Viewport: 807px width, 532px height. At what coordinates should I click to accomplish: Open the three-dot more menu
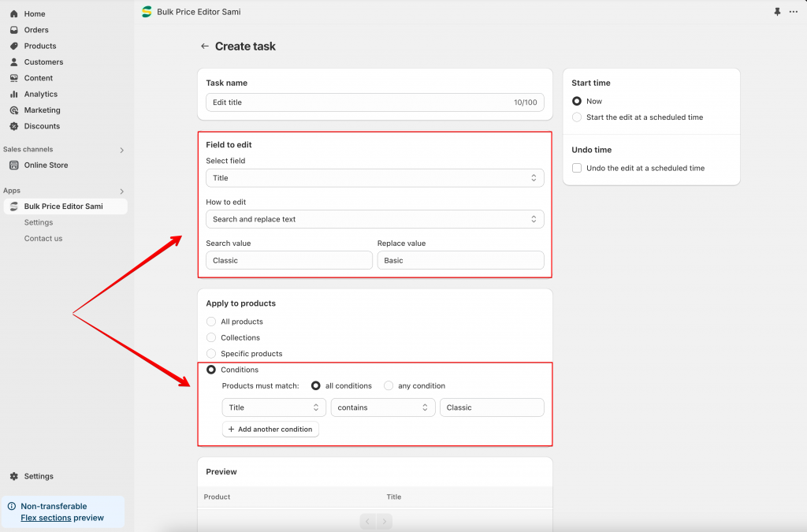(x=793, y=12)
